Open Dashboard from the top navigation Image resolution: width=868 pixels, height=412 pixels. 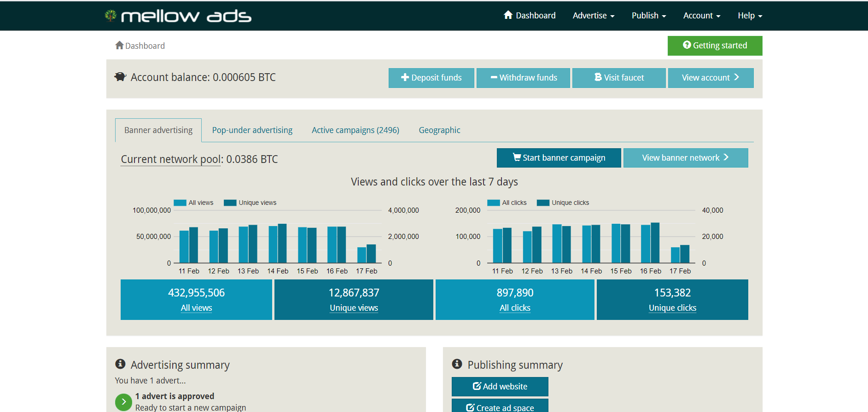point(530,15)
